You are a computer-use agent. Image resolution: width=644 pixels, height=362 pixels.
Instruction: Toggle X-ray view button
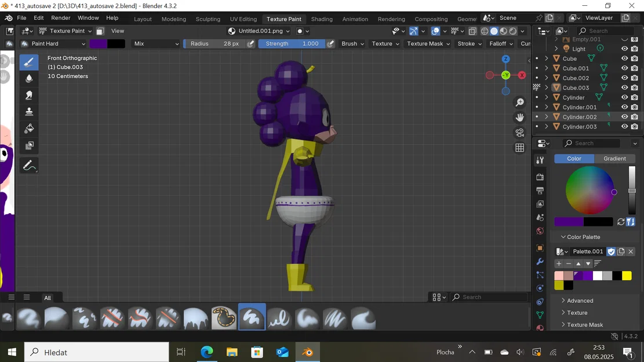472,31
